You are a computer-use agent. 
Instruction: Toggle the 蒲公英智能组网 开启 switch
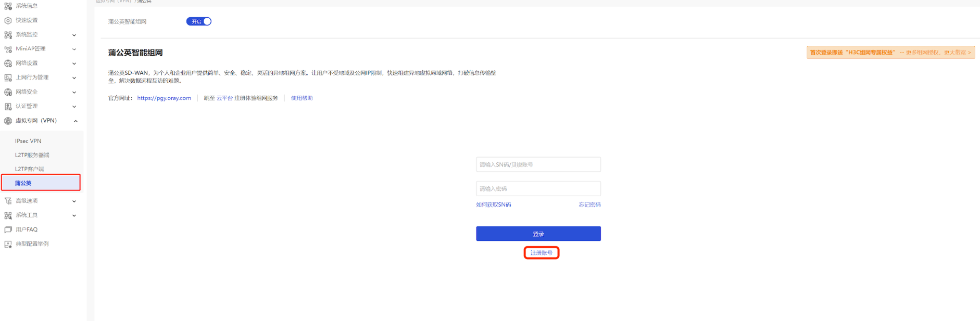tap(199, 21)
